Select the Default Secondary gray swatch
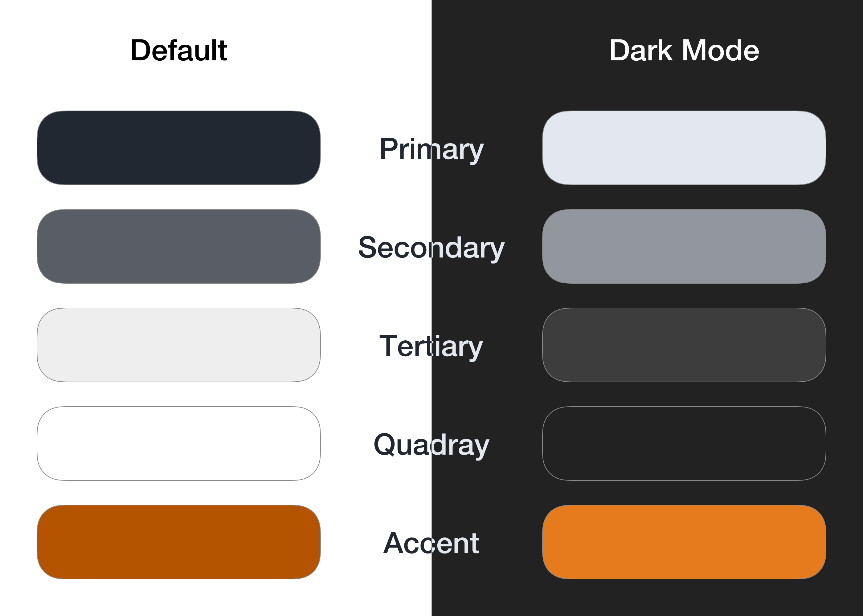This screenshot has width=863, height=616. click(178, 246)
